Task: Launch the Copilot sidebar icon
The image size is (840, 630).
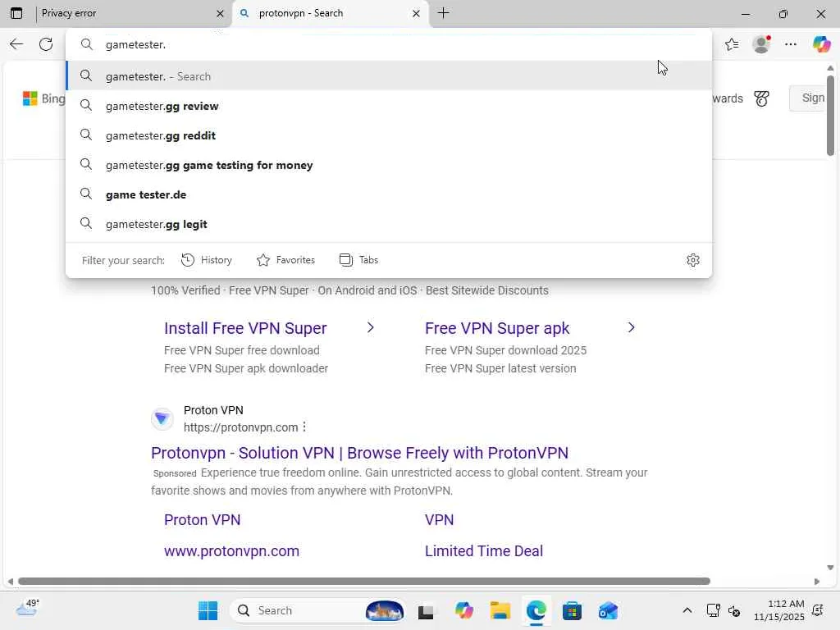Action: coord(821,44)
